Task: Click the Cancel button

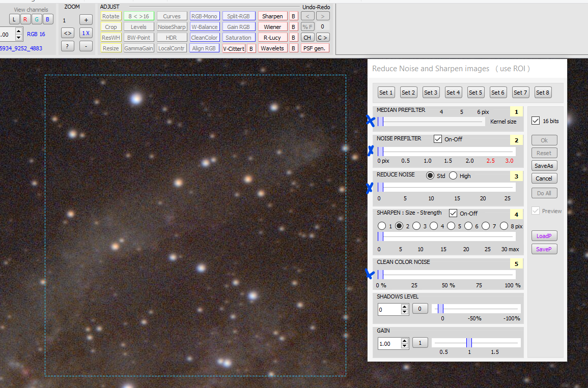Action: (x=544, y=178)
